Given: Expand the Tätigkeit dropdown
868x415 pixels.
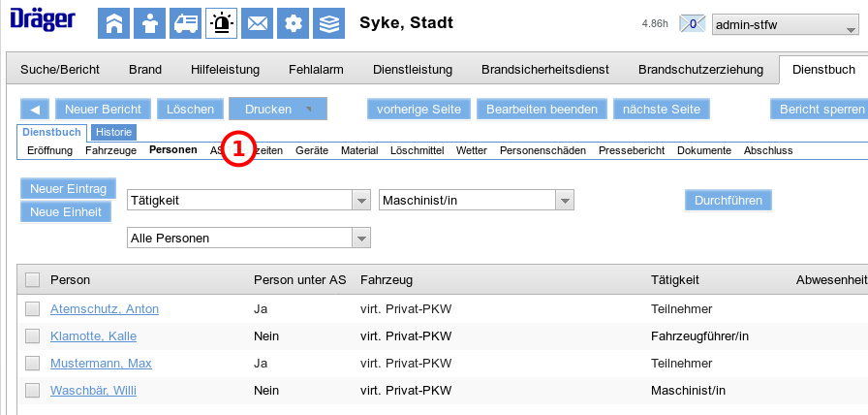Looking at the screenshot, I should pyautogui.click(x=361, y=201).
